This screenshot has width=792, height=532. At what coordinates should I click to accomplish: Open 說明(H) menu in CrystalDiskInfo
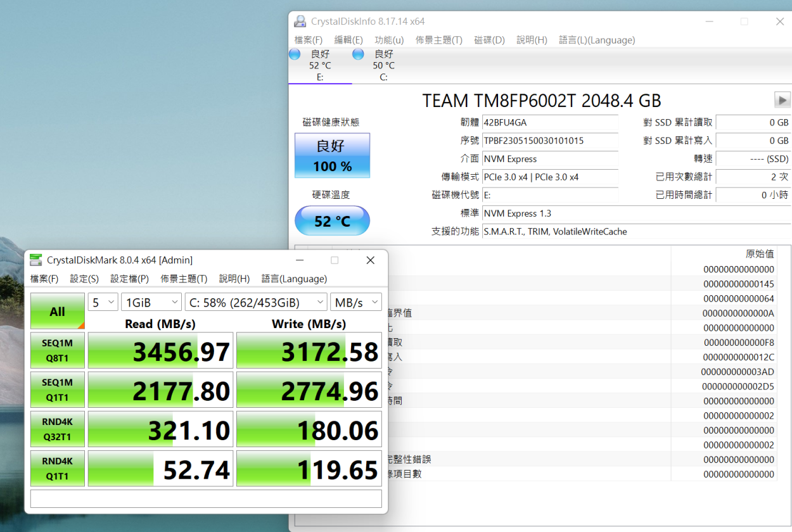532,40
